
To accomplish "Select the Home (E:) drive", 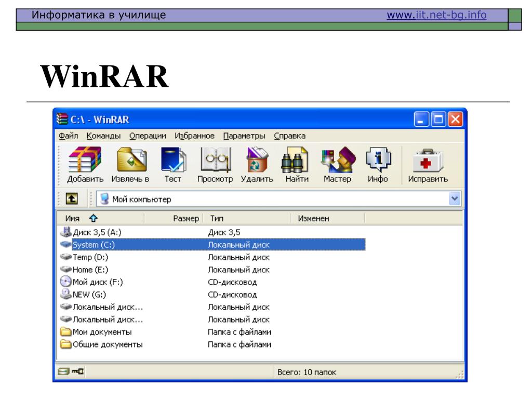I will (x=90, y=270).
